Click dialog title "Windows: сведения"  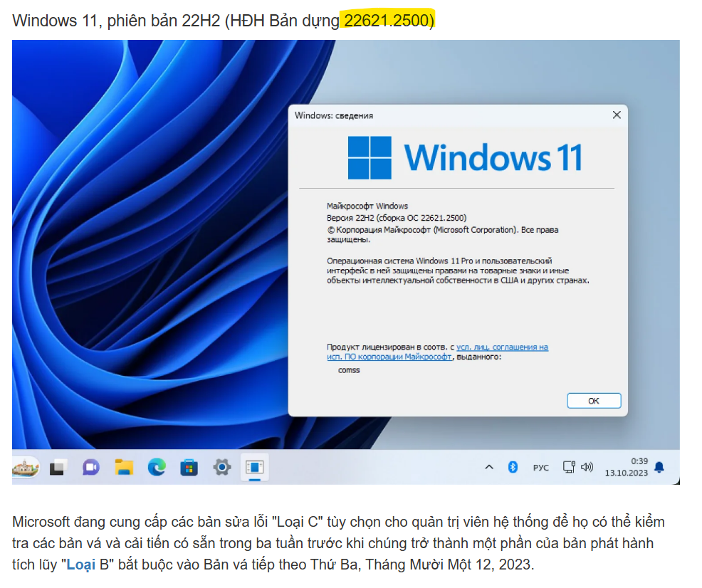[333, 115]
